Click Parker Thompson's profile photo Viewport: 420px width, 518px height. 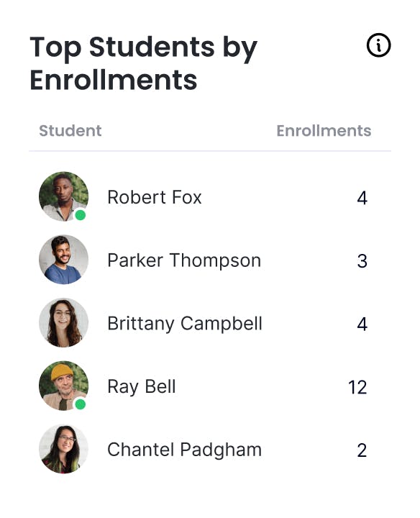point(64,259)
